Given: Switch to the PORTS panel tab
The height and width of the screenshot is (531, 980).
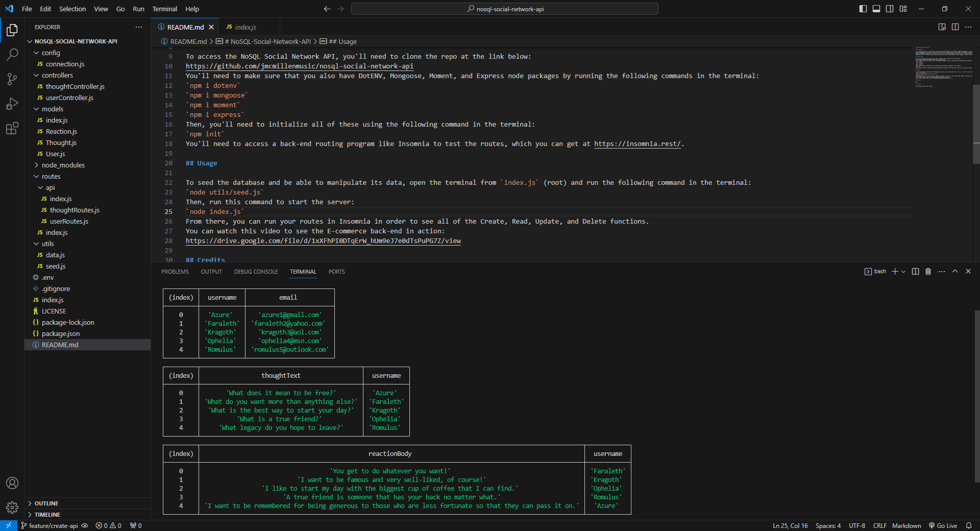Looking at the screenshot, I should [337, 272].
